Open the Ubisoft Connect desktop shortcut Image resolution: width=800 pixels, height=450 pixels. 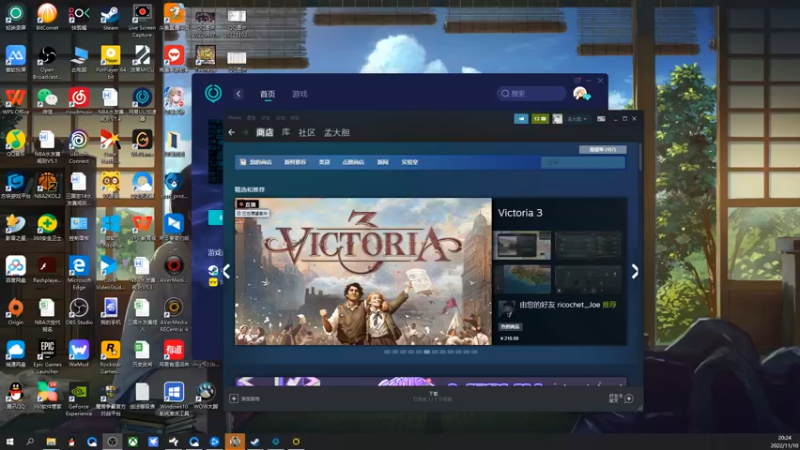point(79,146)
